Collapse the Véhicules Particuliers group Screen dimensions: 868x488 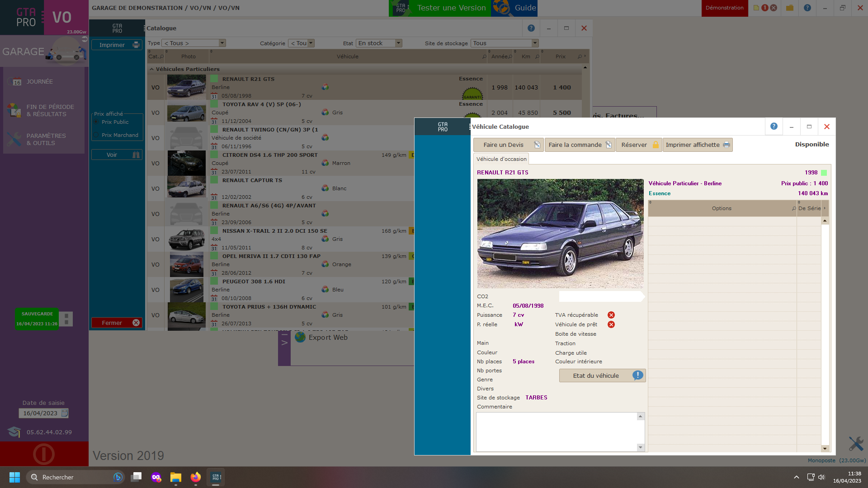click(152, 69)
